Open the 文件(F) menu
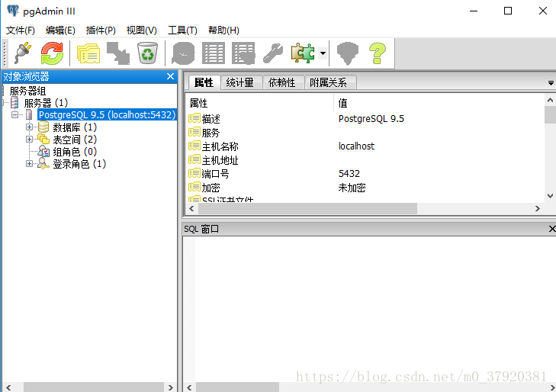Screen dimensions: 556x392 tap(21, 31)
